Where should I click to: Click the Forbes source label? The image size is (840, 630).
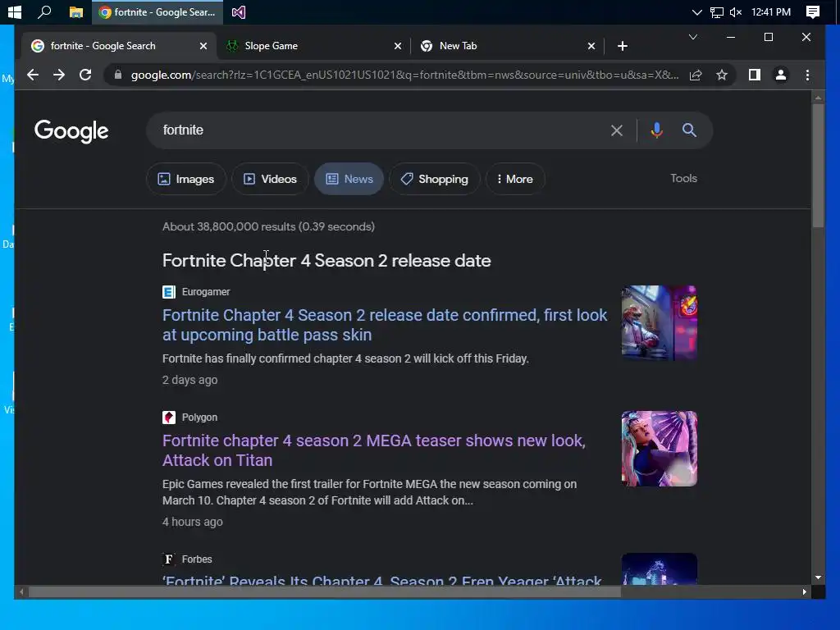(x=197, y=559)
